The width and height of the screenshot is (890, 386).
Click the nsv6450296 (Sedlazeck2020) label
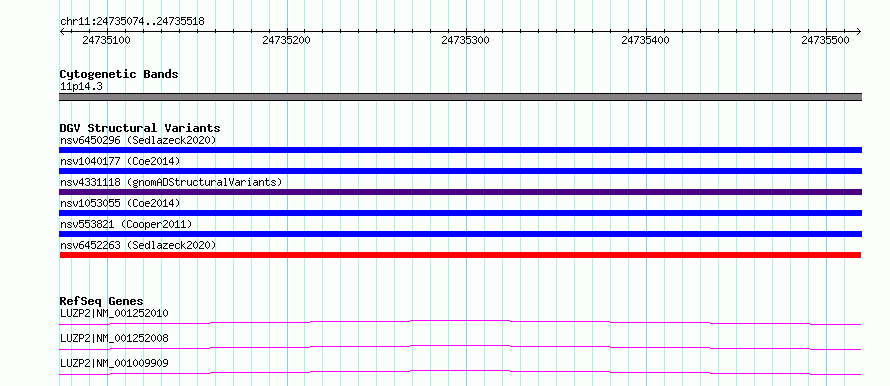pyautogui.click(x=138, y=140)
